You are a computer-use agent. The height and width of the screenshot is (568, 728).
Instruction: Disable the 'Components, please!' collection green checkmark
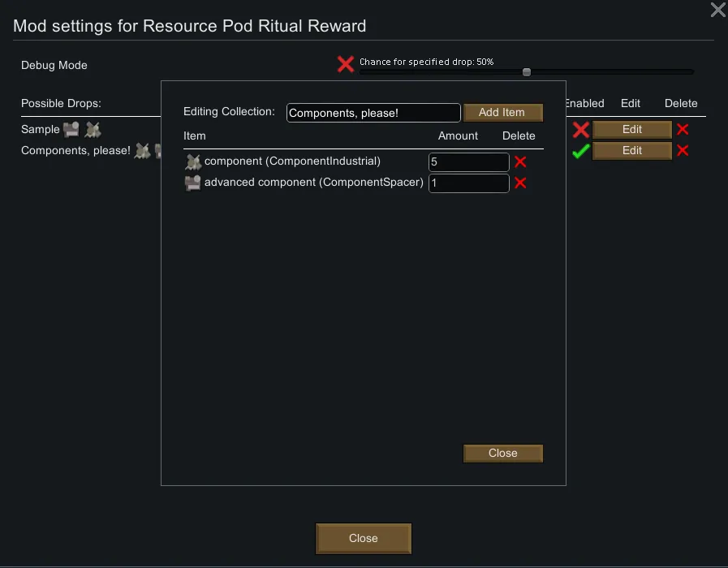pyautogui.click(x=580, y=151)
